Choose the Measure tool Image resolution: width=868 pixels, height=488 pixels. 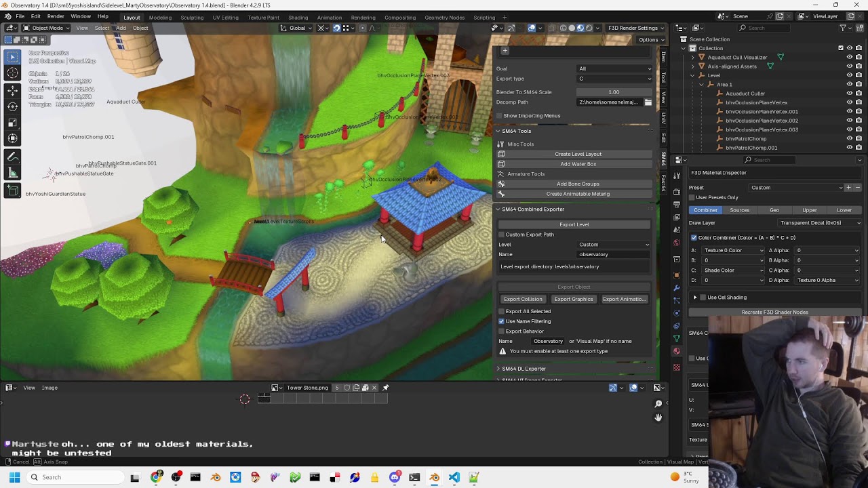pyautogui.click(x=12, y=173)
